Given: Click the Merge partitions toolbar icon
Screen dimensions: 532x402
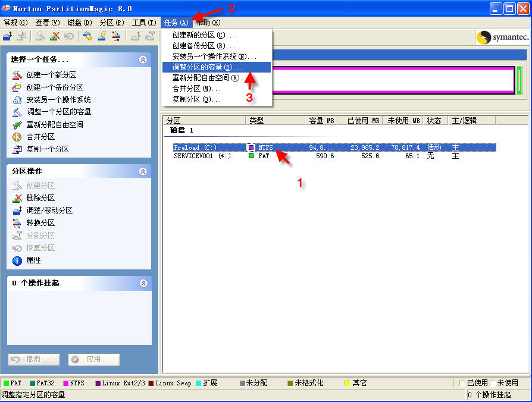Looking at the screenshot, I should click(135, 36).
